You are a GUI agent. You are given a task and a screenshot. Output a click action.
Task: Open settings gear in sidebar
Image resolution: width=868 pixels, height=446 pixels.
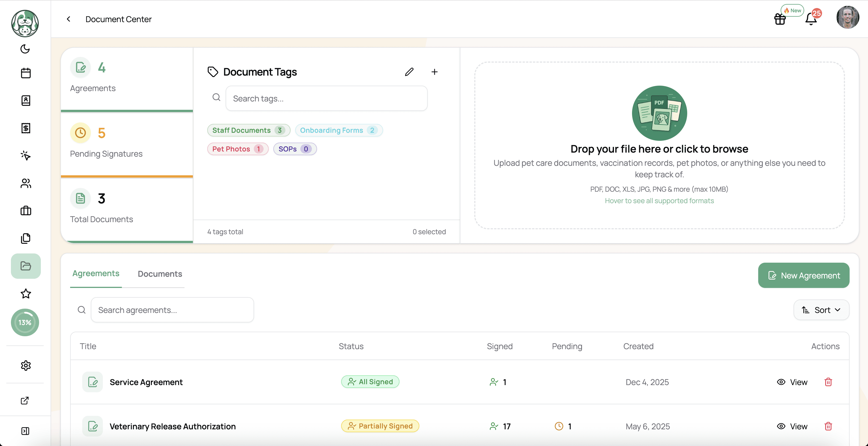(x=26, y=366)
